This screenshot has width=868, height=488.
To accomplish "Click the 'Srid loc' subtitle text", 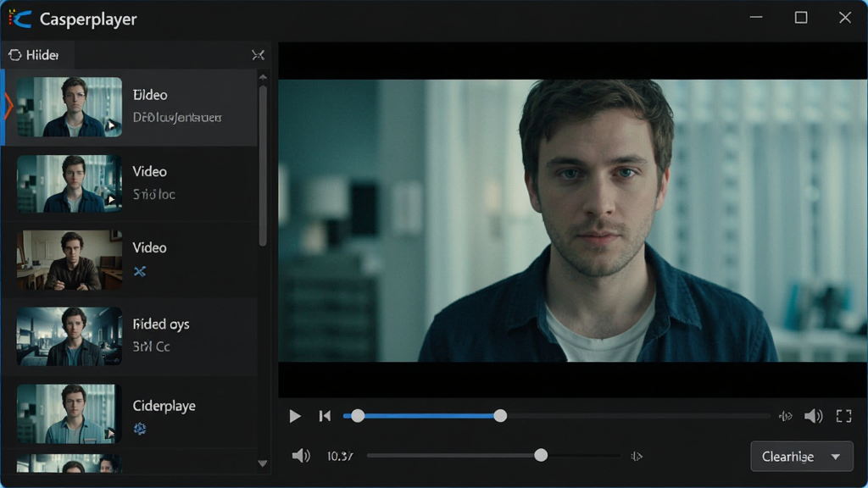I will click(x=154, y=195).
